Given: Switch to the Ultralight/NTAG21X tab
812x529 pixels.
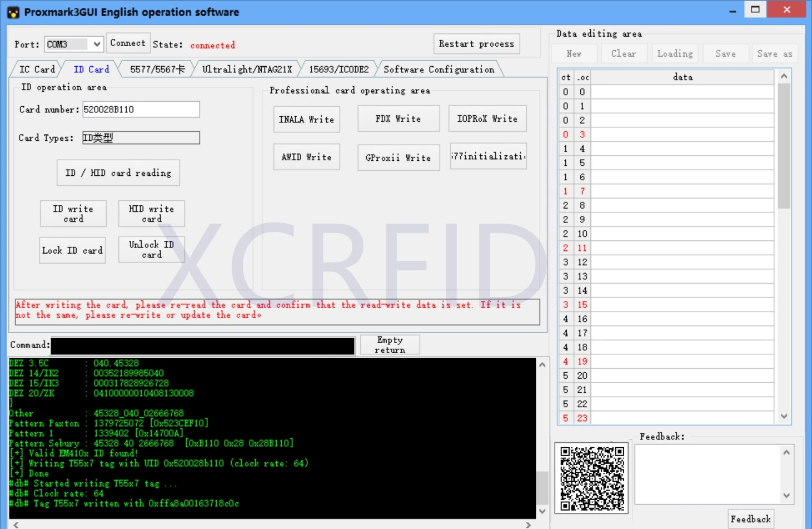Looking at the screenshot, I should click(247, 70).
